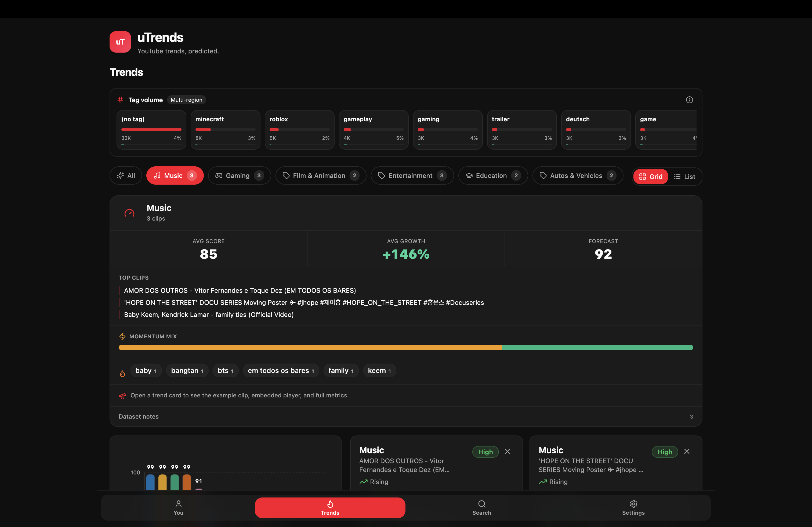812x527 pixels.
Task: Filter by Gaming category
Action: [240, 175]
